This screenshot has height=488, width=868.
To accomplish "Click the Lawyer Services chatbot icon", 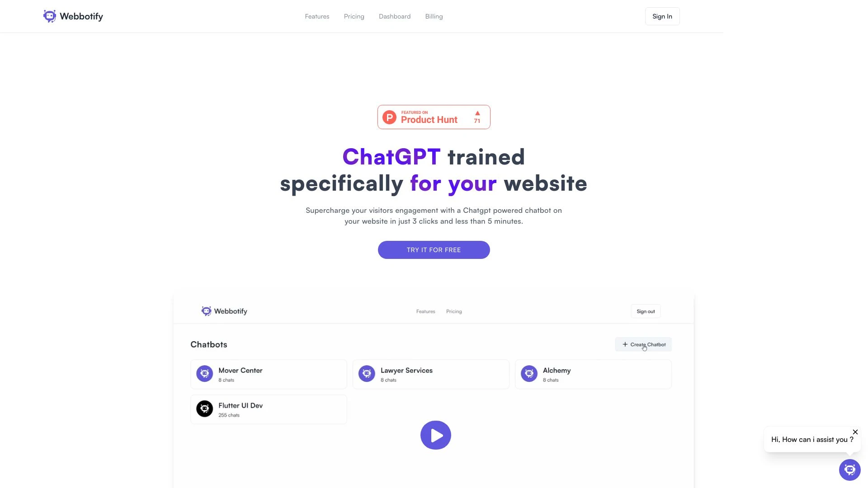I will point(366,374).
